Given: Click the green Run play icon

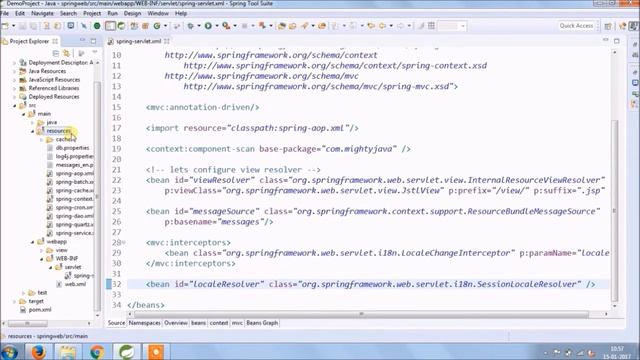Looking at the screenshot, I should point(208,26).
